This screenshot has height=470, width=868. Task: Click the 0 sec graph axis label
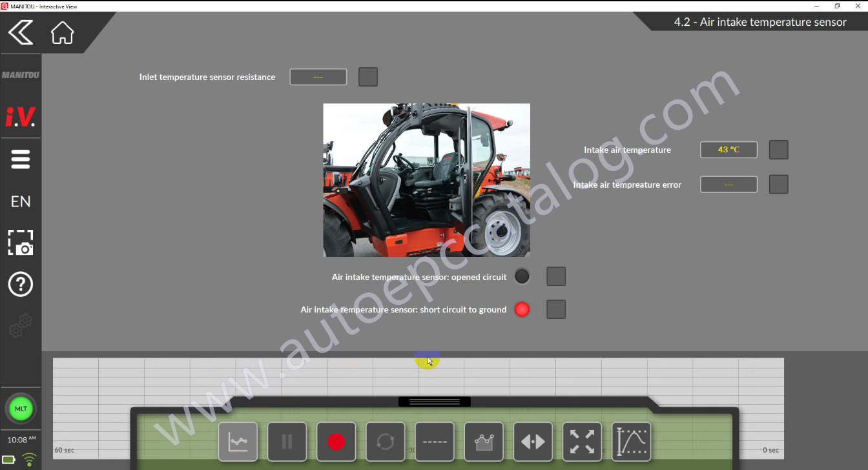pyautogui.click(x=770, y=450)
